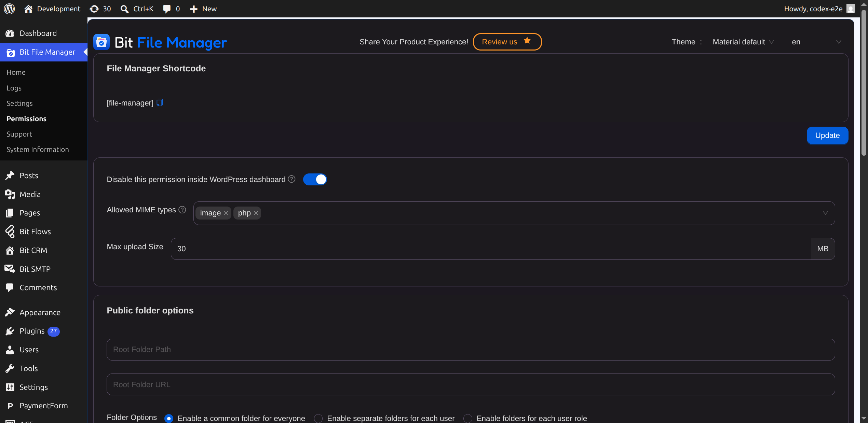Viewport: 868px width, 423px height.
Task: Open Tools wrench icon in sidebar
Action: tap(10, 368)
